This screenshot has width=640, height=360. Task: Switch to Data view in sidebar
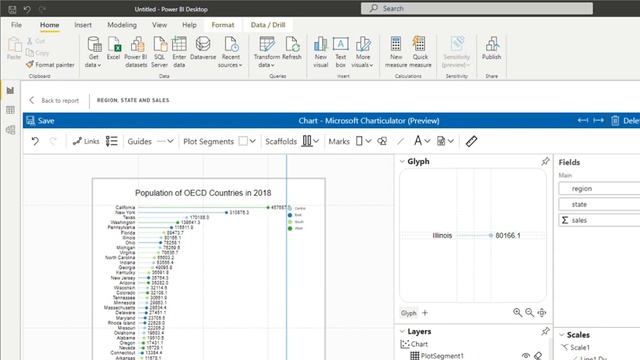[10, 110]
